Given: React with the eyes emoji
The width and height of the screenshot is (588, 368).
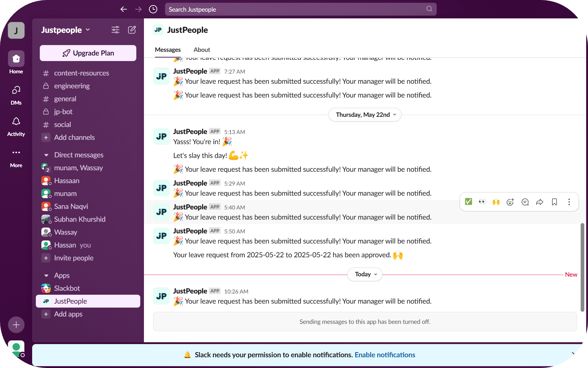Looking at the screenshot, I should coord(482,202).
